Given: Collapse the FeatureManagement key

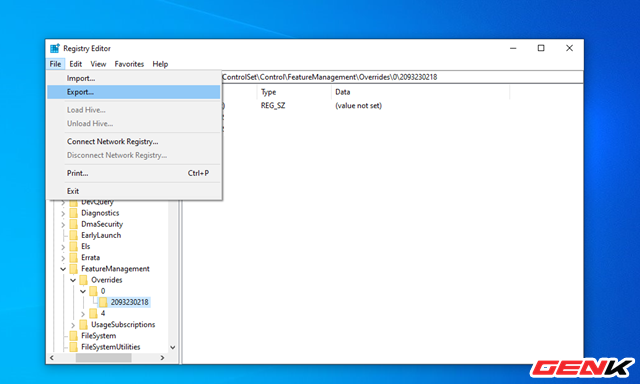Looking at the screenshot, I should pos(63,269).
